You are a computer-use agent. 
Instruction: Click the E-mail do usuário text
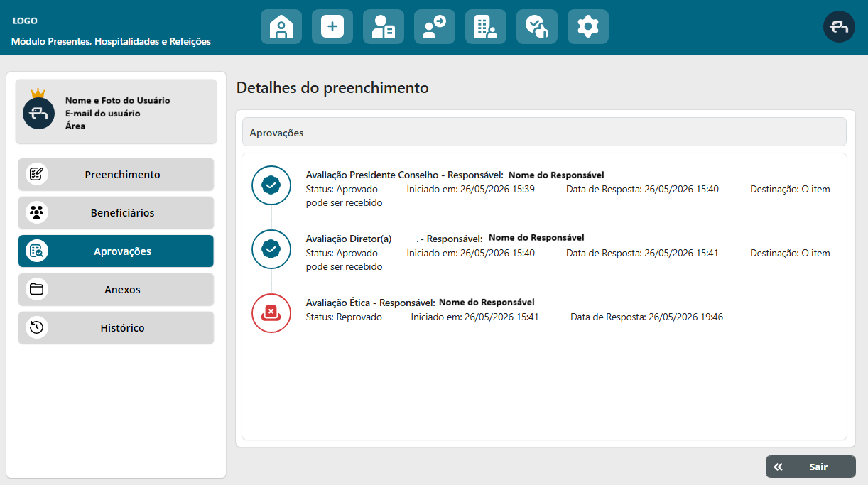click(102, 113)
